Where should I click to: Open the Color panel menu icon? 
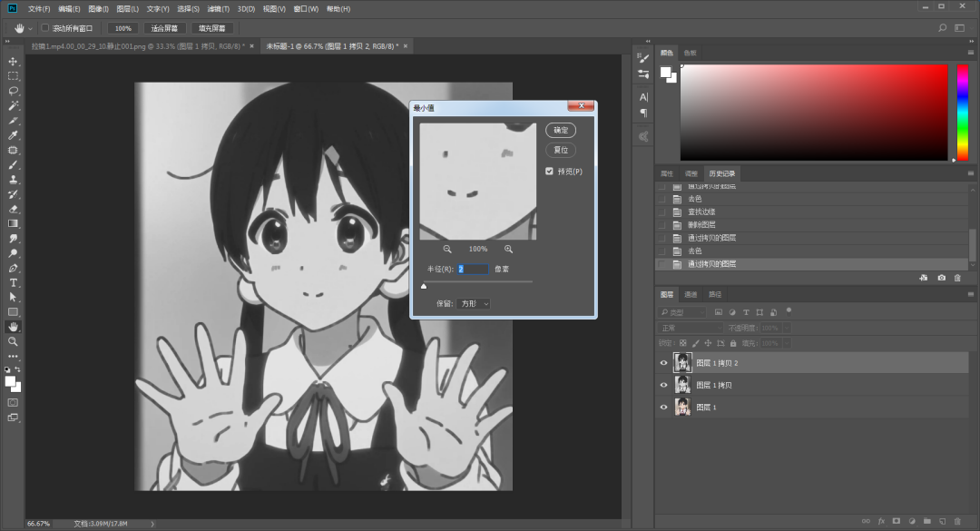(971, 53)
